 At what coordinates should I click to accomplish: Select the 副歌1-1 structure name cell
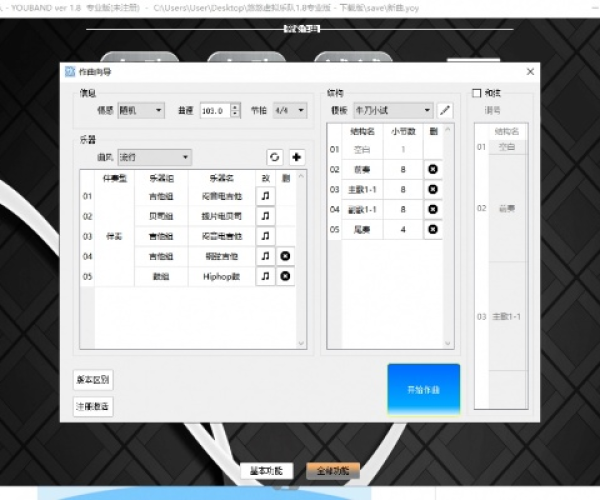pos(362,210)
